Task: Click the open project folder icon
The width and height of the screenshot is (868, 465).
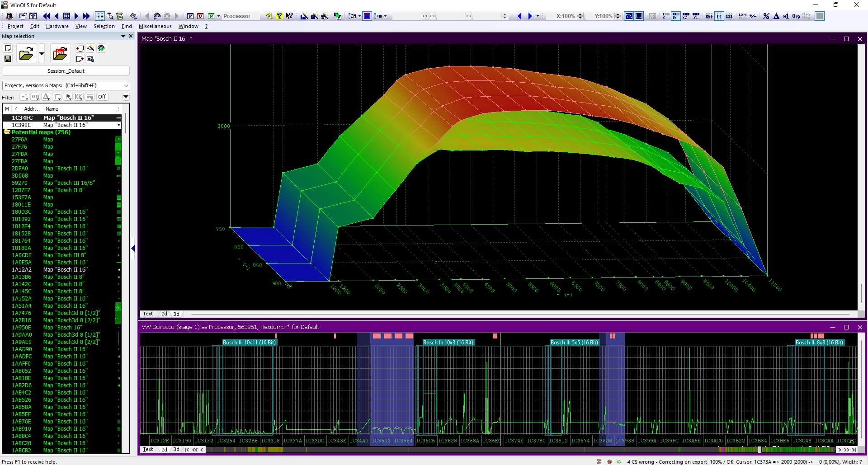Action: (x=26, y=54)
